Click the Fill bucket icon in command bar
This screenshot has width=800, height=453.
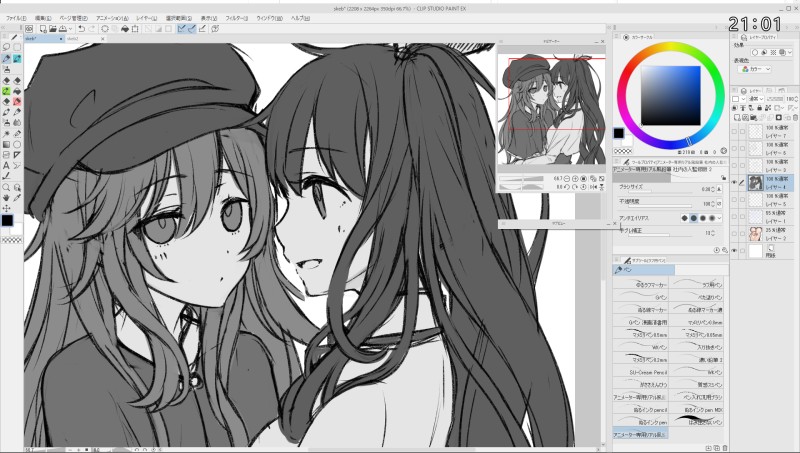125,29
